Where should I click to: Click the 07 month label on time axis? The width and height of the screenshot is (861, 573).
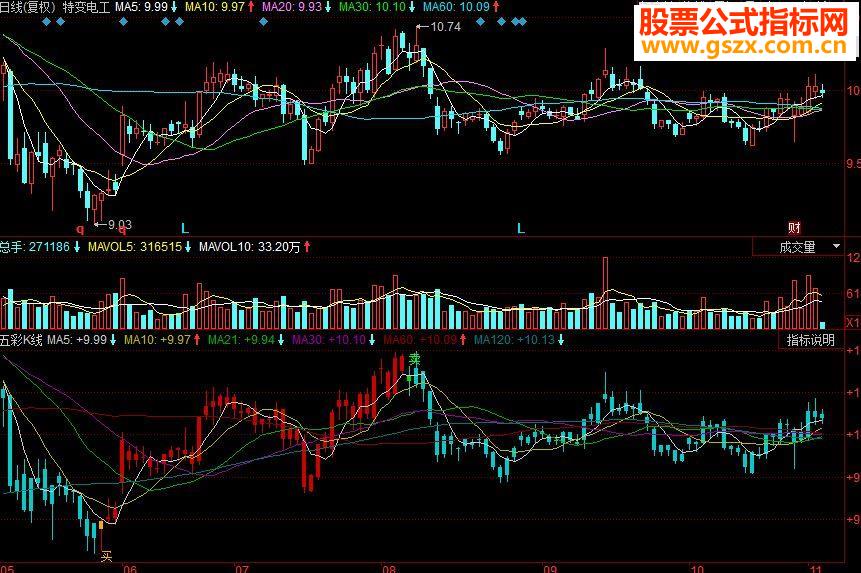[242, 568]
